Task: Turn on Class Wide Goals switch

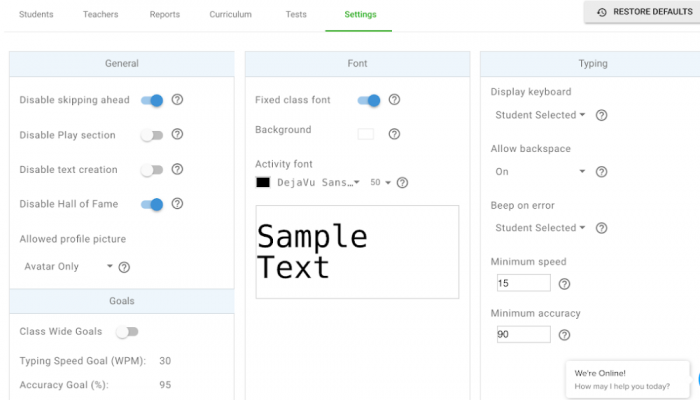Action: (127, 332)
